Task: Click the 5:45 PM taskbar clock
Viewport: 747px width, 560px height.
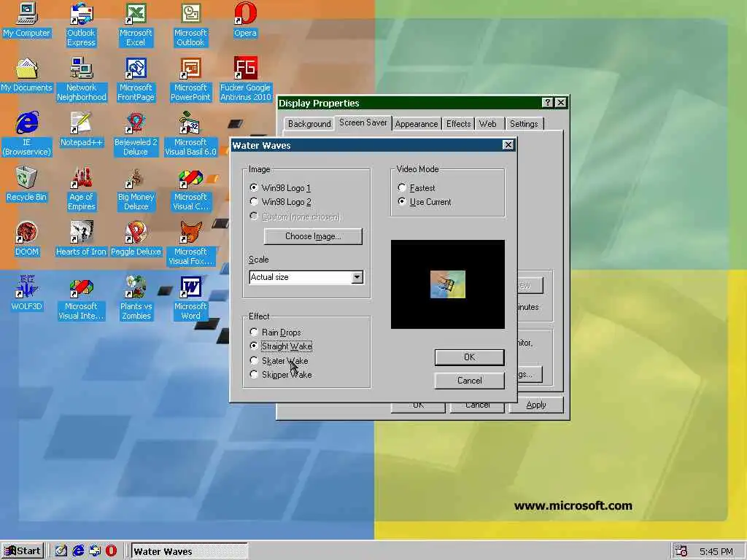Action: pos(716,551)
